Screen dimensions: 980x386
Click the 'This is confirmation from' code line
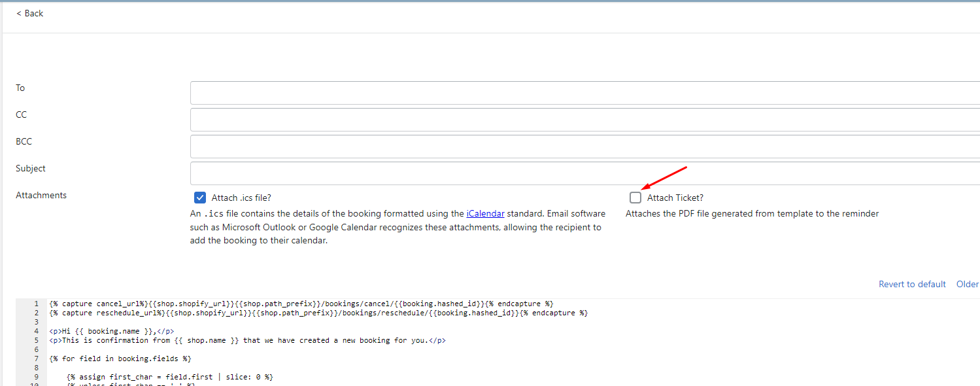[247, 340]
